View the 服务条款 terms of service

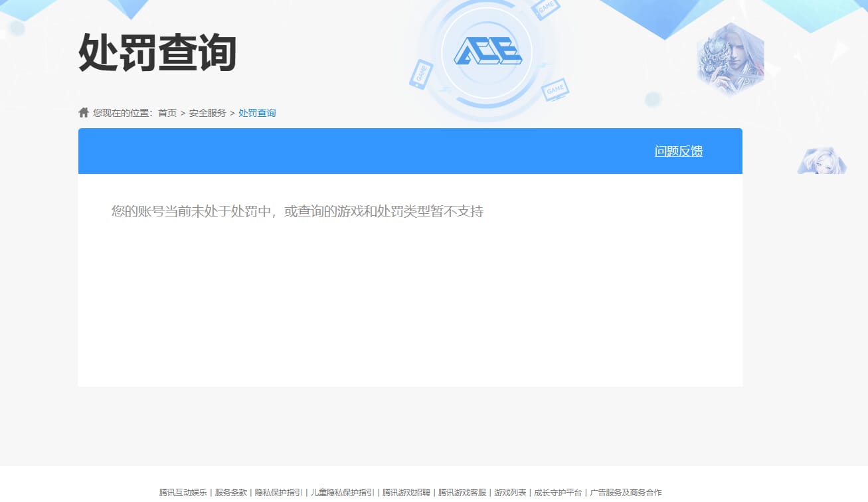[x=229, y=492]
